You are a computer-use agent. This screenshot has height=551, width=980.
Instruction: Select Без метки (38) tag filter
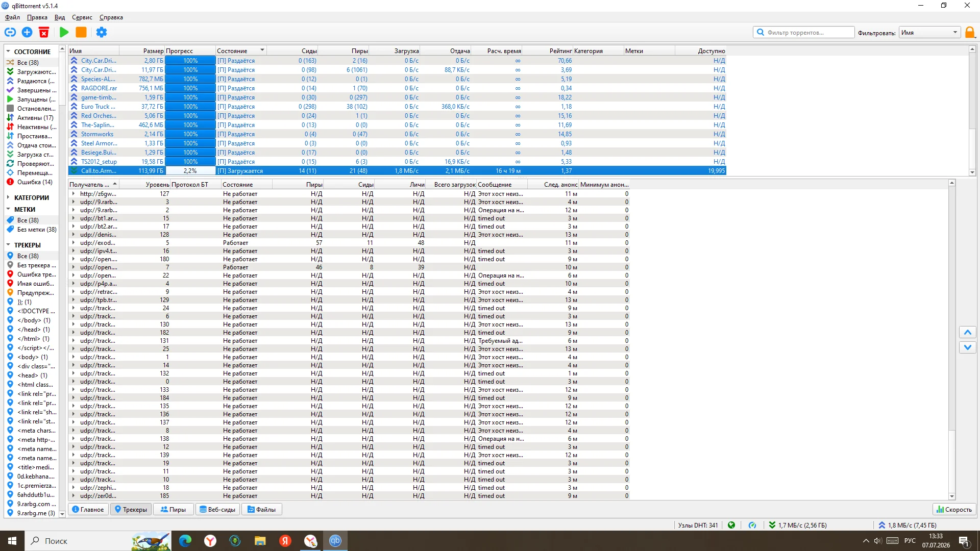(x=32, y=230)
